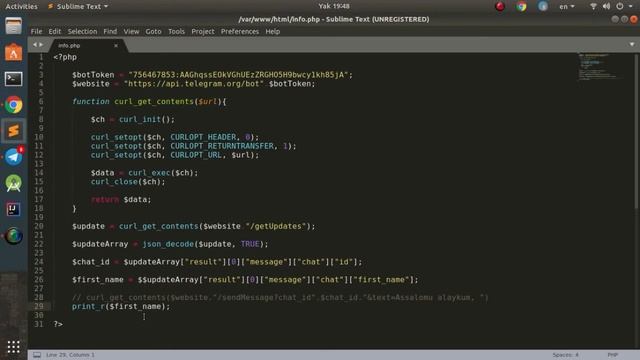This screenshot has height=360, width=640.
Task: Click the "/getUpdates" string on line 20
Action: click(x=276, y=226)
